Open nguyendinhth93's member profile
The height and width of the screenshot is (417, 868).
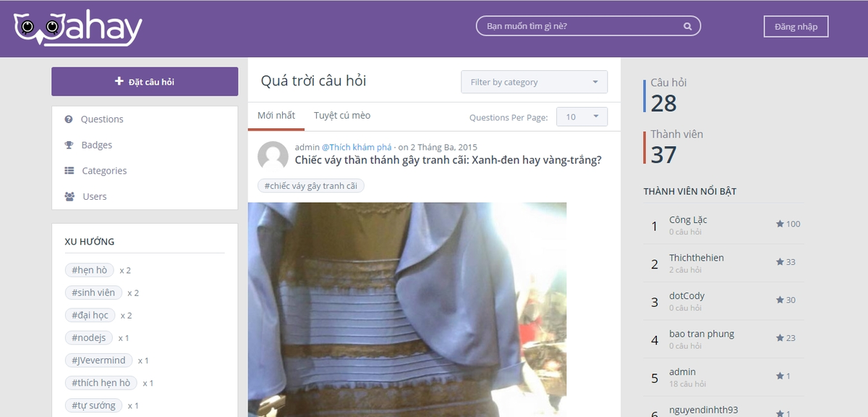704,410
